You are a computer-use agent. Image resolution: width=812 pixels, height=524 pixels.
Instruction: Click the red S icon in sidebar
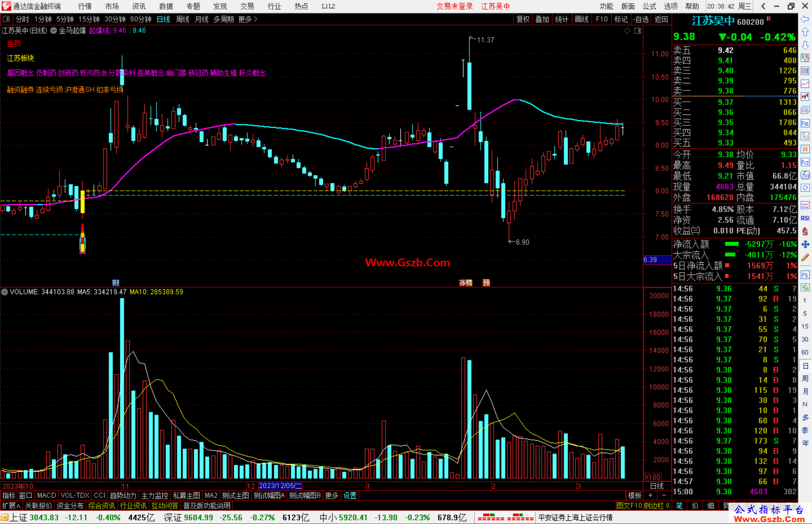[805, 231]
